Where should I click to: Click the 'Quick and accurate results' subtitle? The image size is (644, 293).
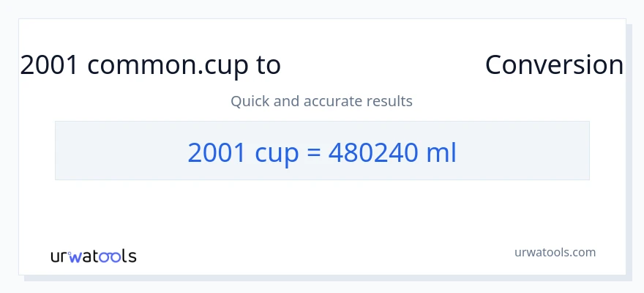(321, 101)
